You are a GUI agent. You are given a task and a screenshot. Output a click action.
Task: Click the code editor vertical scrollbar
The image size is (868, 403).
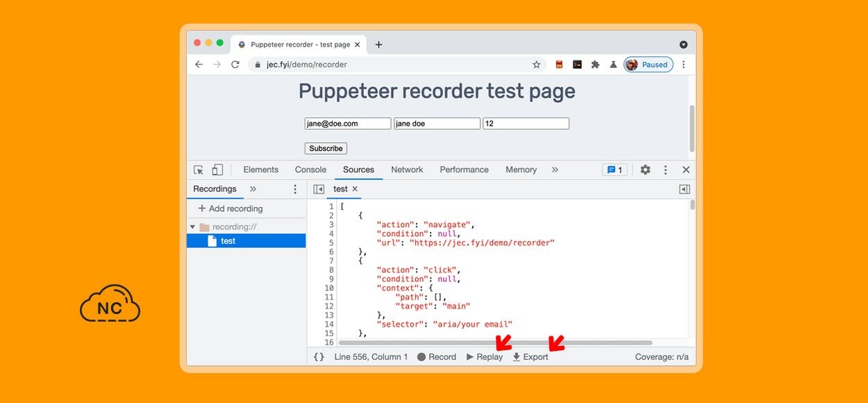(x=692, y=205)
